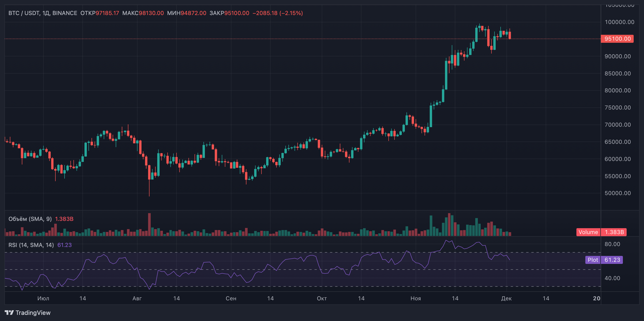Click the 60000.00 price axis label
644x321 pixels.
pyautogui.click(x=617, y=159)
